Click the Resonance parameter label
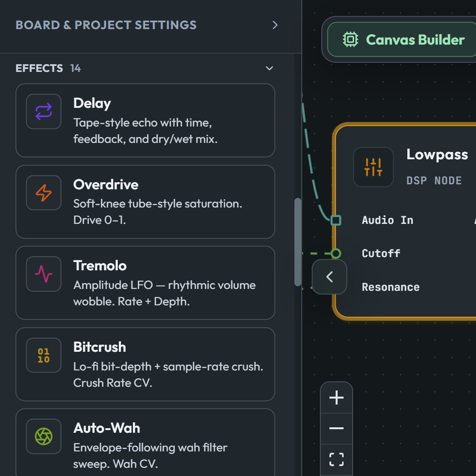The image size is (476, 476). point(390,287)
